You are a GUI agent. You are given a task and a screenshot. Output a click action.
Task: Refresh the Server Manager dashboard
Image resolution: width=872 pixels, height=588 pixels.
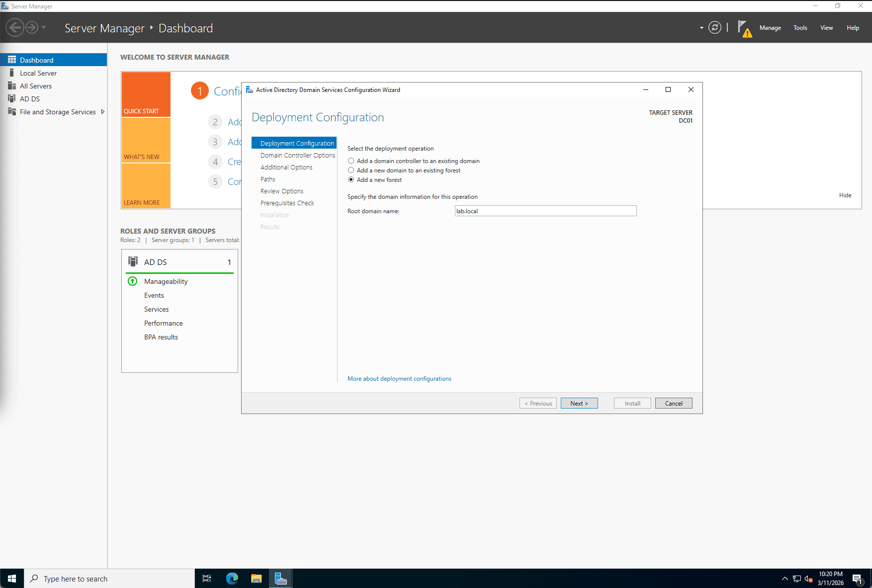(715, 27)
